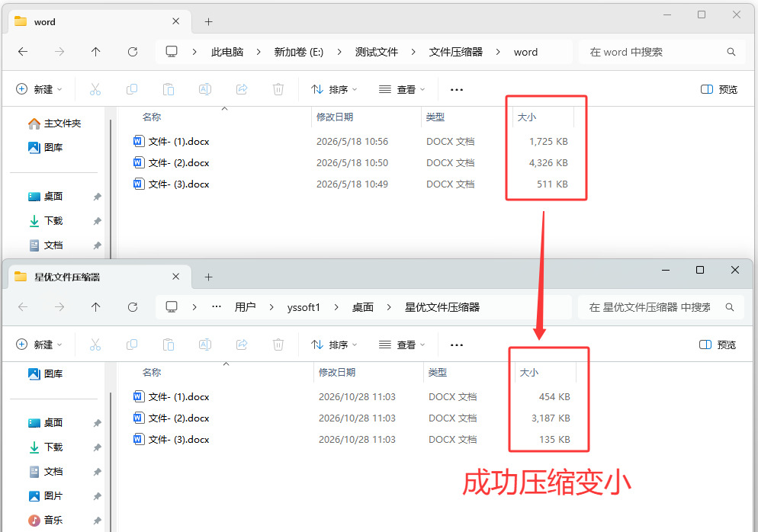Open 音乐 in 星优文件压缩器 sidebar

pyautogui.click(x=46, y=520)
